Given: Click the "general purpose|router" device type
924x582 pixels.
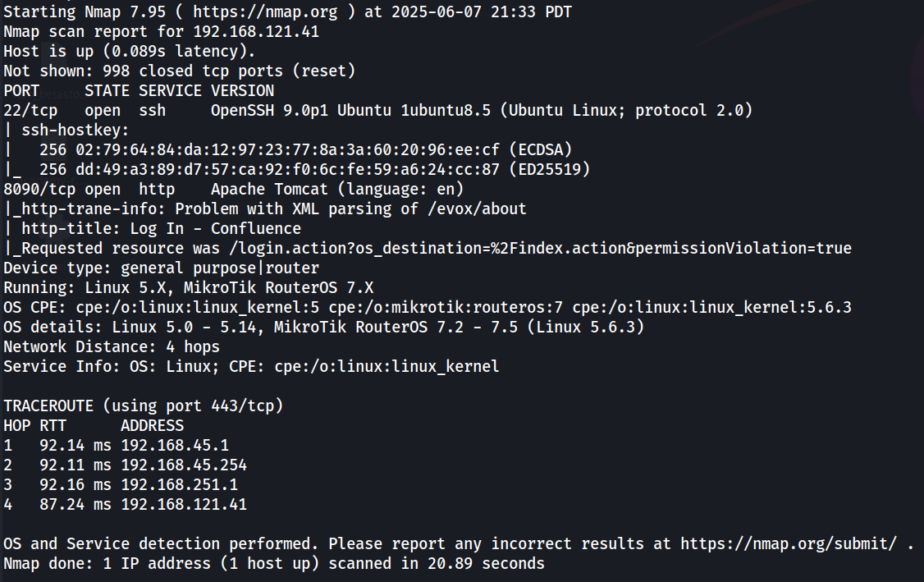Looking at the screenshot, I should pyautogui.click(x=220, y=268).
